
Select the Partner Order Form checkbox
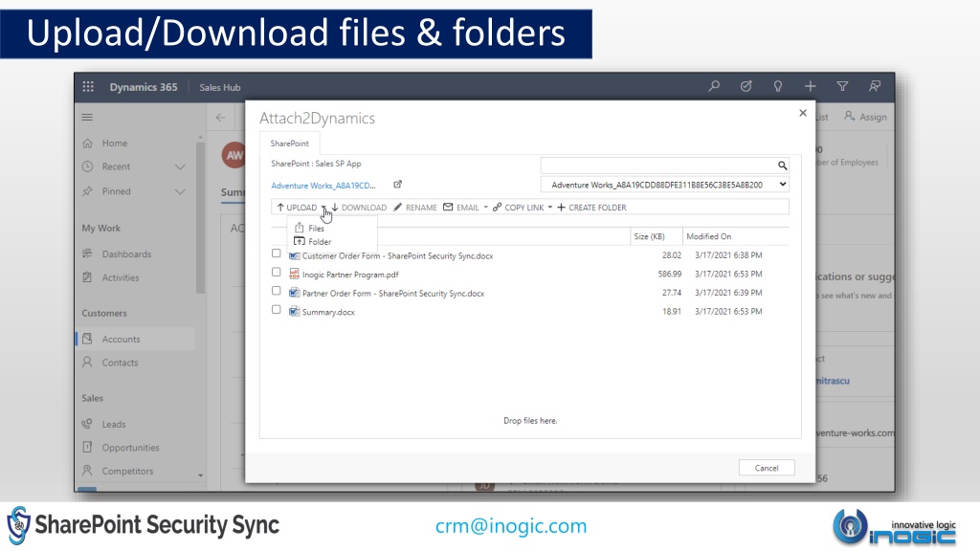(x=277, y=291)
